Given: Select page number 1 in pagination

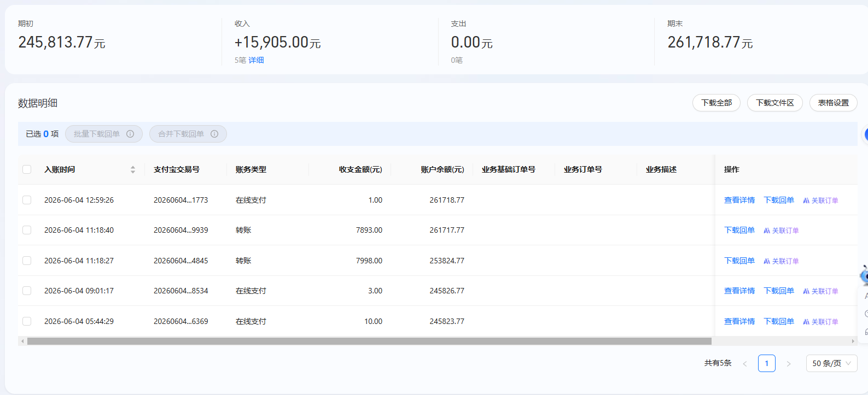Looking at the screenshot, I should 767,363.
